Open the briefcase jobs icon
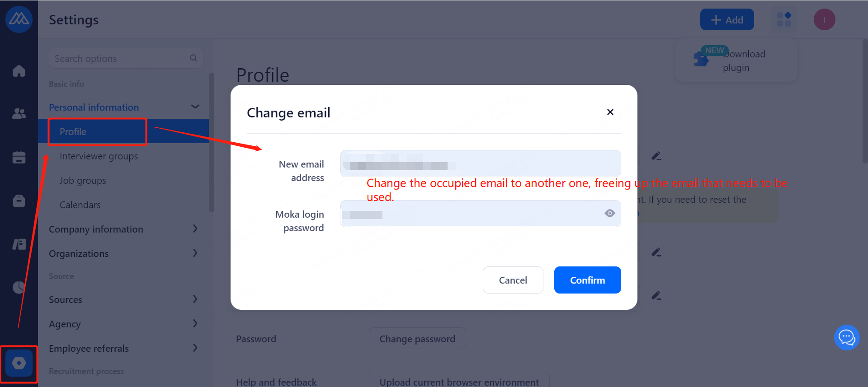Image resolution: width=868 pixels, height=387 pixels. [x=19, y=200]
